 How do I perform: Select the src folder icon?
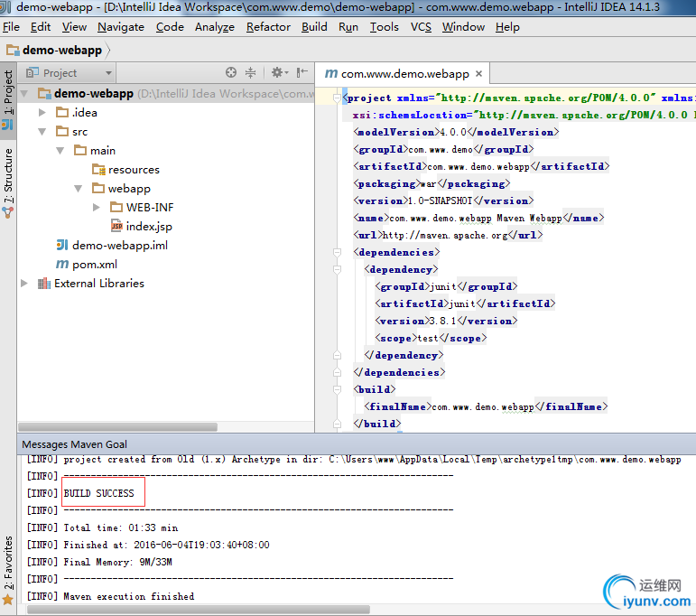[x=62, y=131]
